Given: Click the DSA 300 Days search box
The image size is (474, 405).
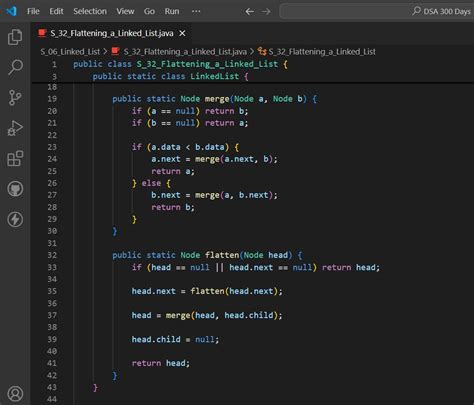Looking at the screenshot, I should tap(377, 11).
